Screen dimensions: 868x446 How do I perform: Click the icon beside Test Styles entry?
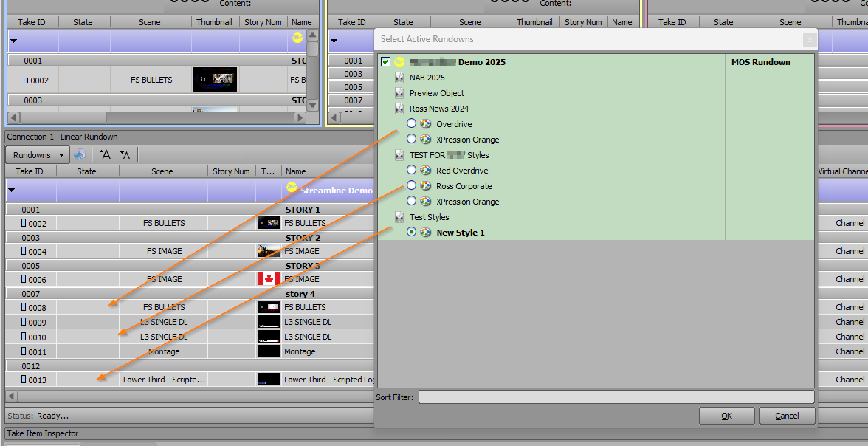(x=399, y=217)
